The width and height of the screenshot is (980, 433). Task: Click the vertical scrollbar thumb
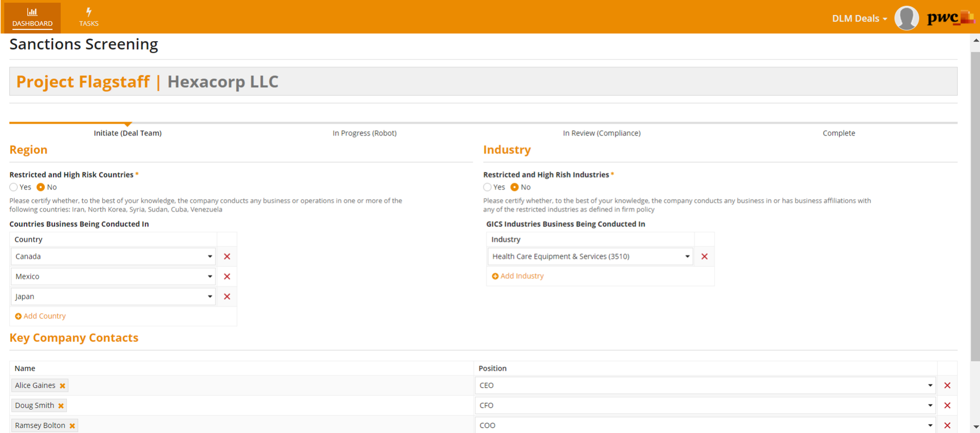(x=975, y=207)
